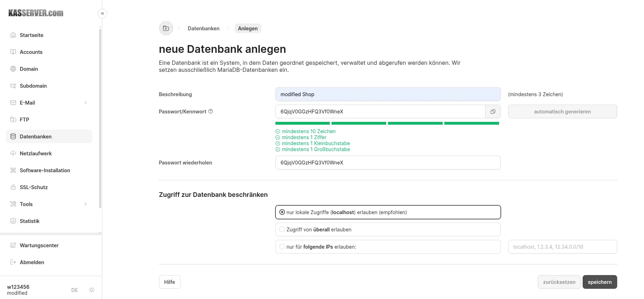Go to Datenbanken breadcrumb link
Image resolution: width=644 pixels, height=299 pixels.
203,29
